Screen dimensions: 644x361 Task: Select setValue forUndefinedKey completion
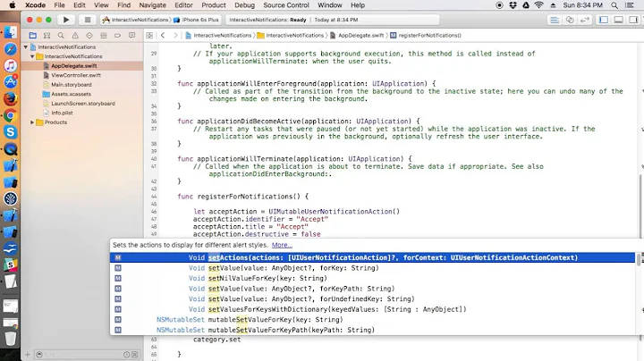tap(372, 299)
